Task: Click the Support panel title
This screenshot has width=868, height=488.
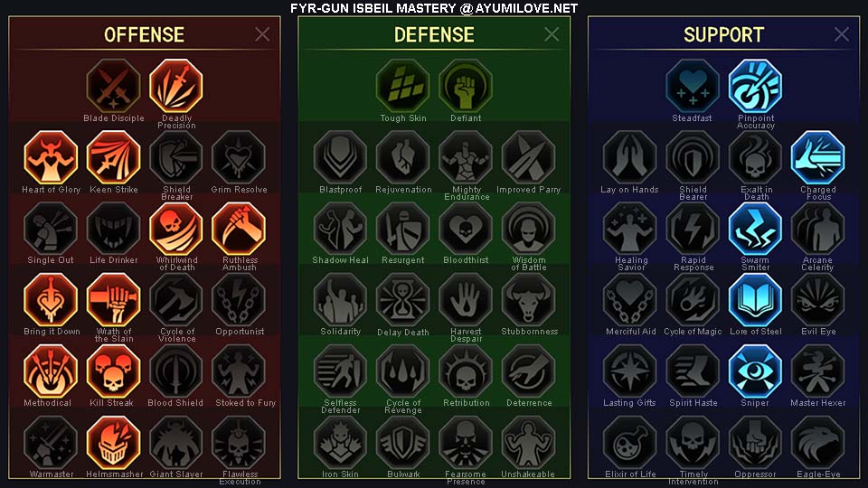Action: pos(723,35)
